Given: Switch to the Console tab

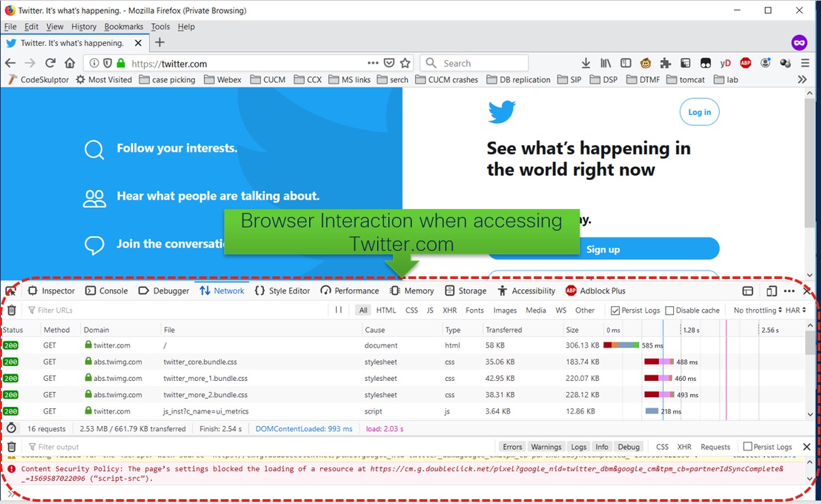Looking at the screenshot, I should (107, 291).
